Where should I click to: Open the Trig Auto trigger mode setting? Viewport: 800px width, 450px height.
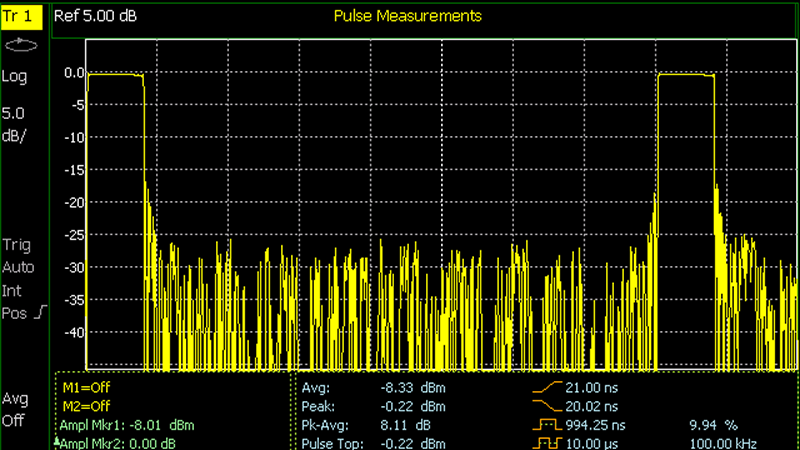[18, 256]
